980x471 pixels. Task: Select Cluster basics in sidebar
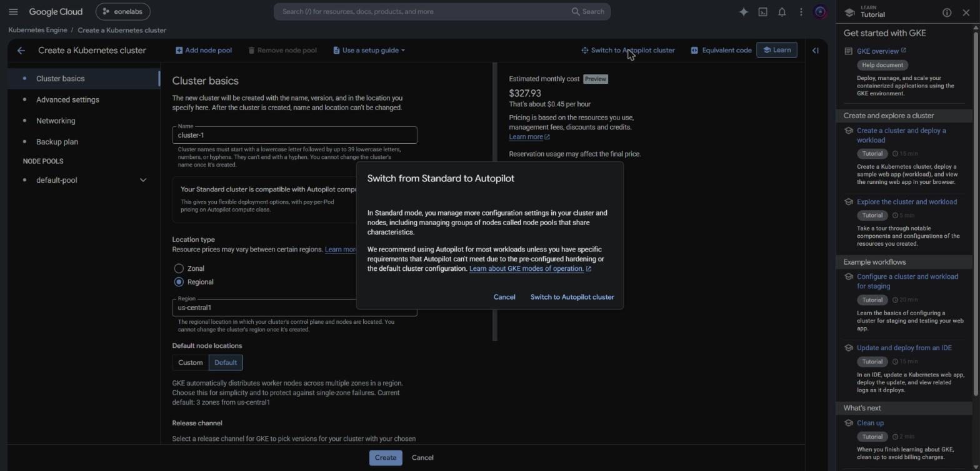point(84,78)
